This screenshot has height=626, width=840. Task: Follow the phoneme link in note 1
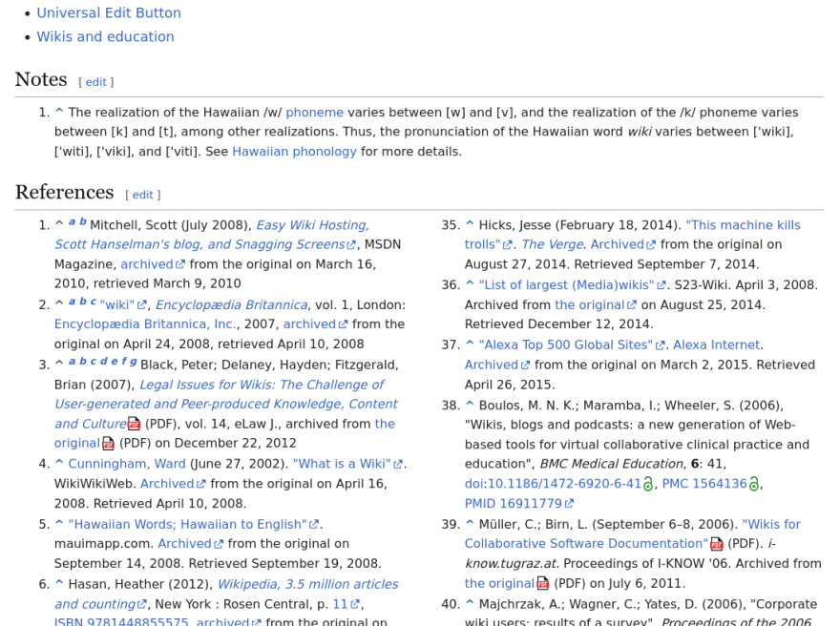tap(314, 113)
